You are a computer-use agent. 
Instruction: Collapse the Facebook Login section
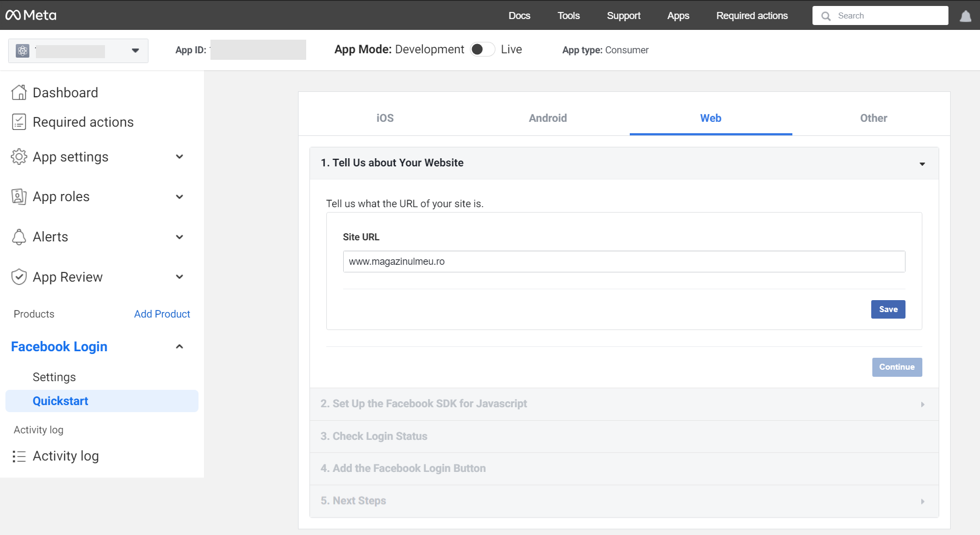[179, 346]
